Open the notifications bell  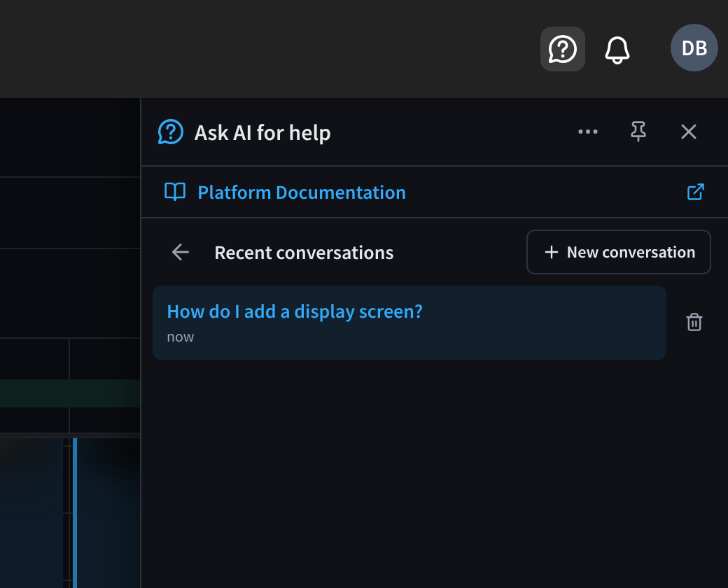tap(617, 49)
